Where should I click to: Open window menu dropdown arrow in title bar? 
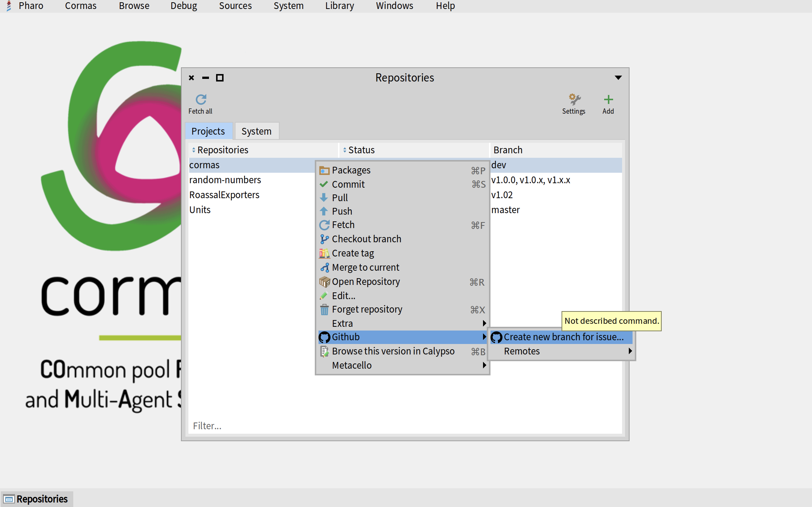[618, 78]
